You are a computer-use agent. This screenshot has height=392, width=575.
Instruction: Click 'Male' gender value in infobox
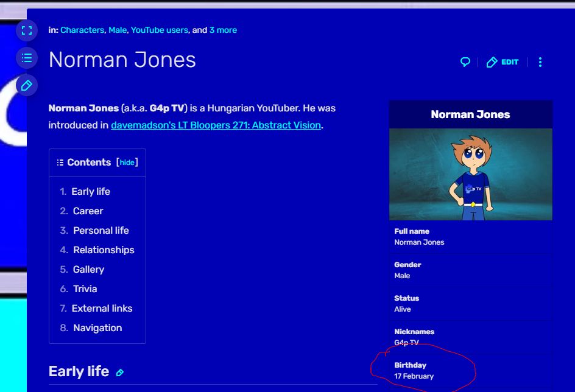click(x=402, y=276)
